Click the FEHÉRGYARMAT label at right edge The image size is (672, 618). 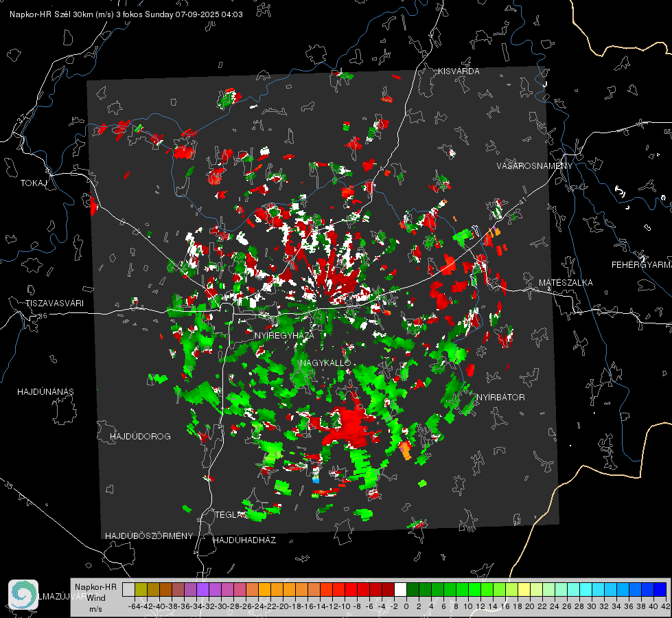pyautogui.click(x=642, y=265)
